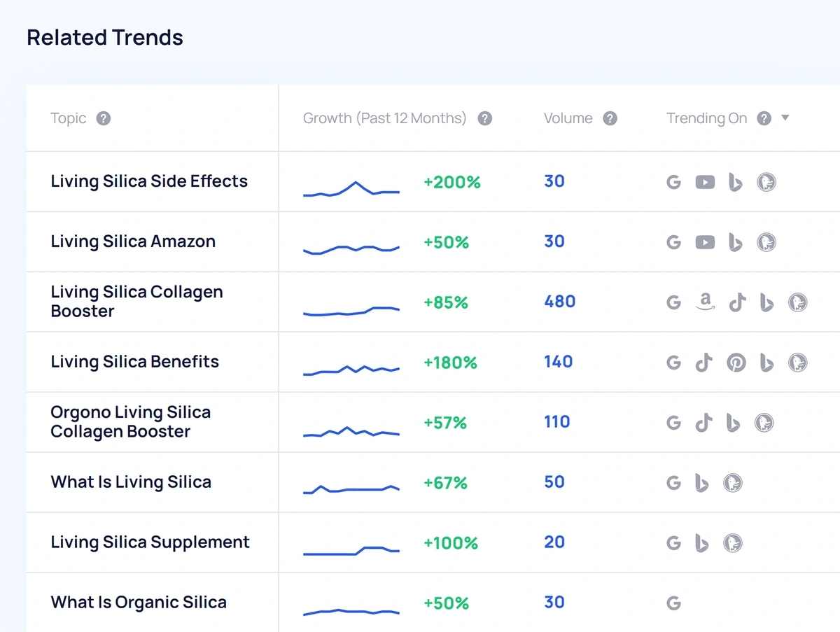This screenshot has height=632, width=840.
Task: Click the volume value 140
Action: click(x=559, y=362)
